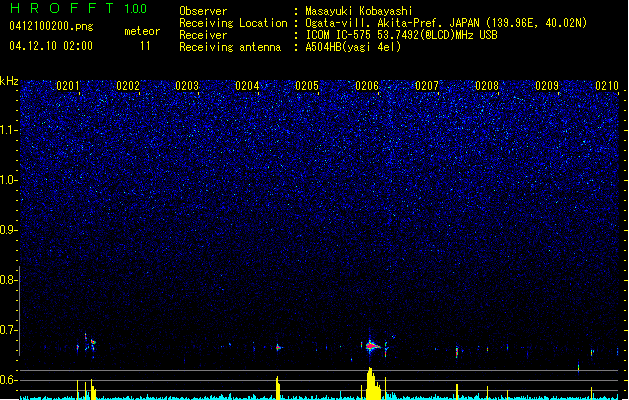Image resolution: width=629 pixels, height=400 pixels.
Task: Select the file name 0412100200.png
Action: pos(51,26)
